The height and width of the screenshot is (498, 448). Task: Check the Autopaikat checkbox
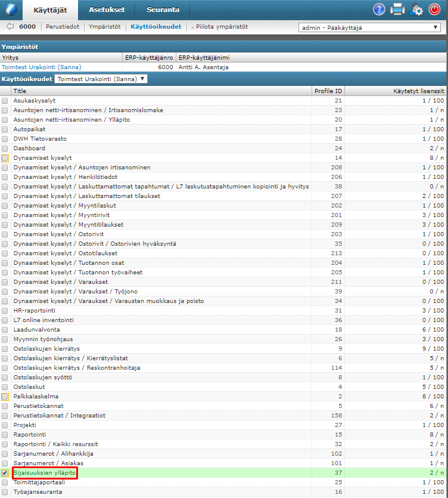(5, 129)
